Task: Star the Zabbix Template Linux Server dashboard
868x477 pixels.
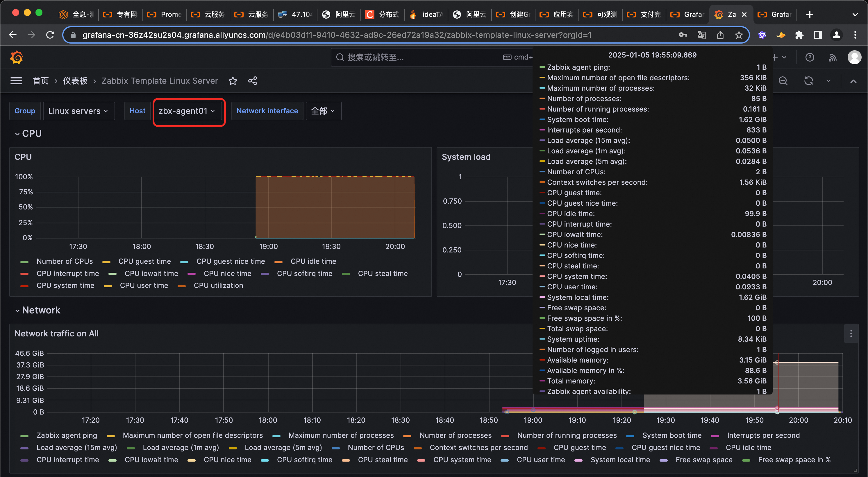Action: coord(233,81)
